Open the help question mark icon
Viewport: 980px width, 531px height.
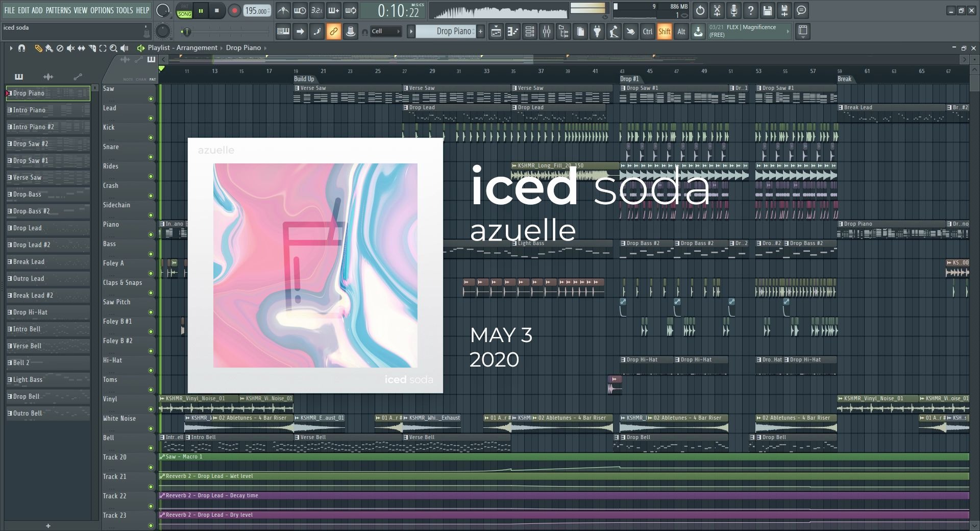(751, 10)
